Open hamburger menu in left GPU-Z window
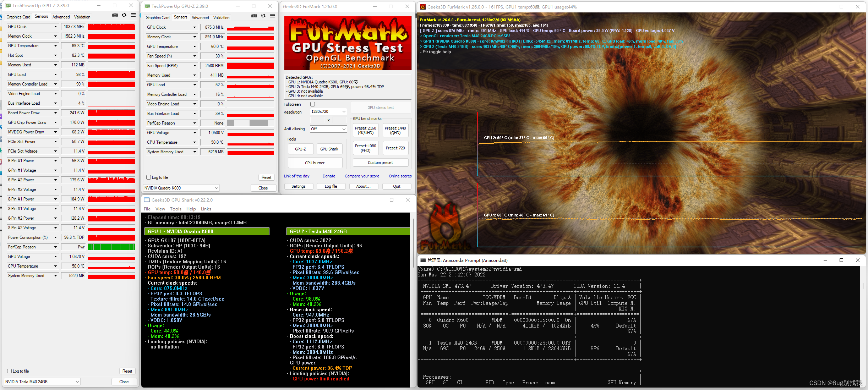This screenshot has height=390, width=868. click(133, 15)
